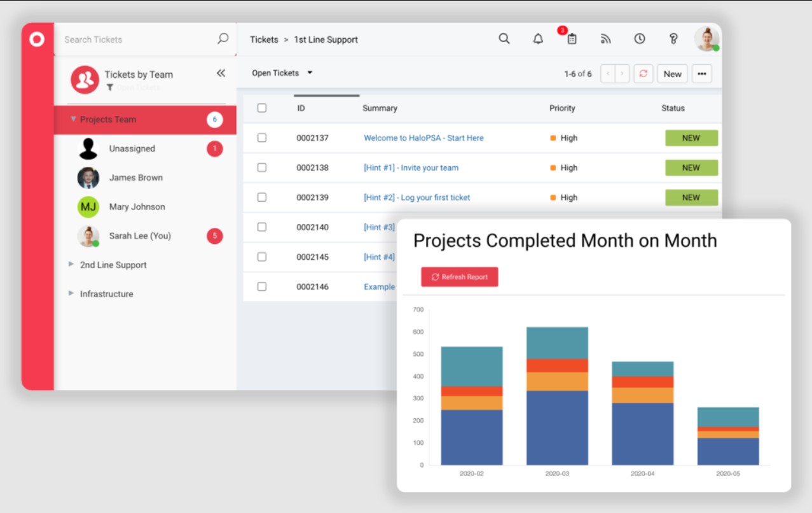Open the Welcome to HaloPSA ticket link

pyautogui.click(x=423, y=138)
